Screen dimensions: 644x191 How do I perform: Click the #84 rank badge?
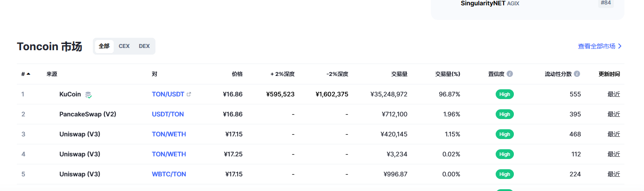click(606, 3)
